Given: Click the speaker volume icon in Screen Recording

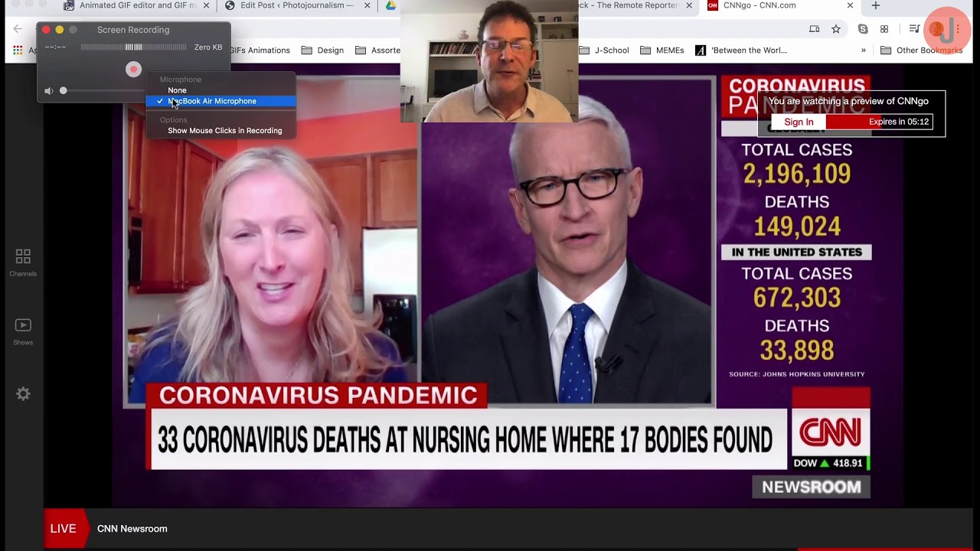Looking at the screenshot, I should (48, 91).
